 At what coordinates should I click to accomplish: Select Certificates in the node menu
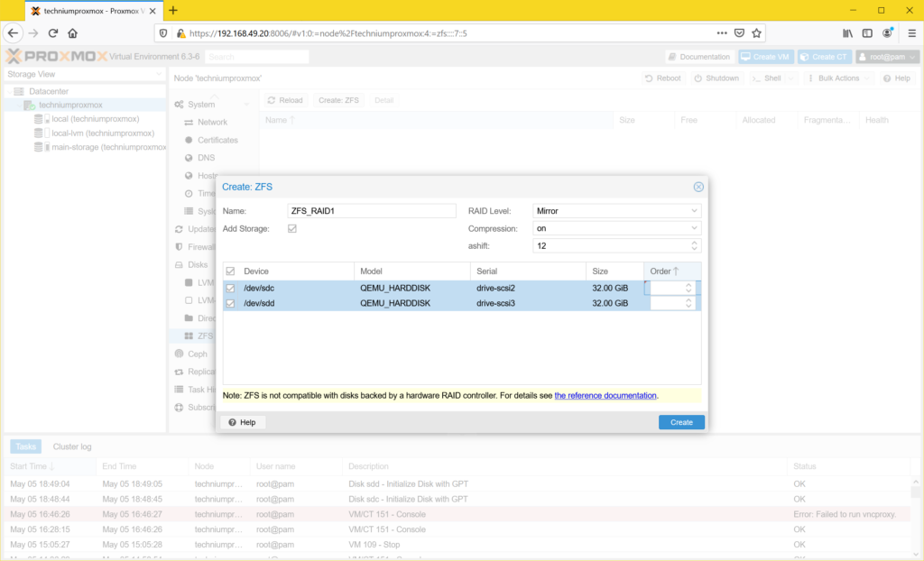tap(219, 140)
